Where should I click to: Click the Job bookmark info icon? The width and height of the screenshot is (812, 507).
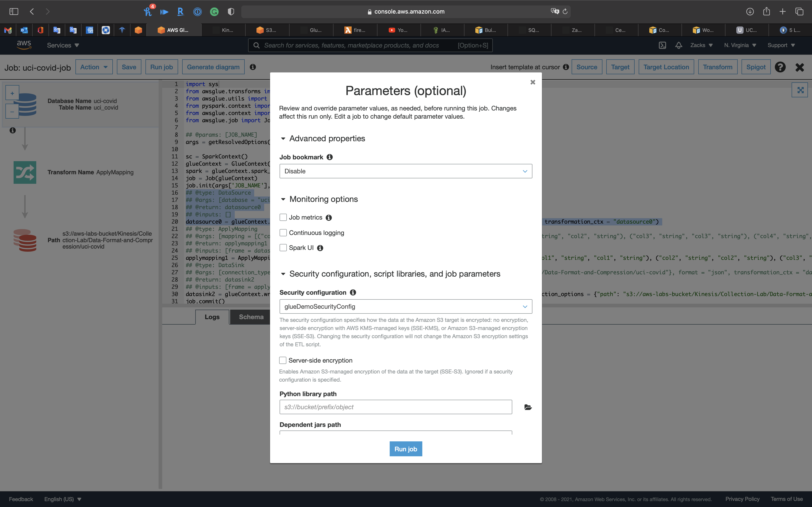[329, 157]
